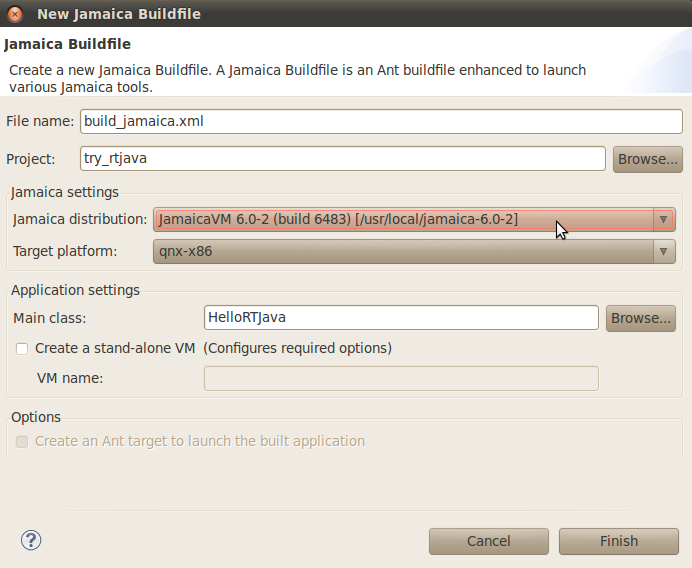Image resolution: width=692 pixels, height=568 pixels.
Task: Focus the File name field build_jamaica.xml
Action: click(381, 121)
